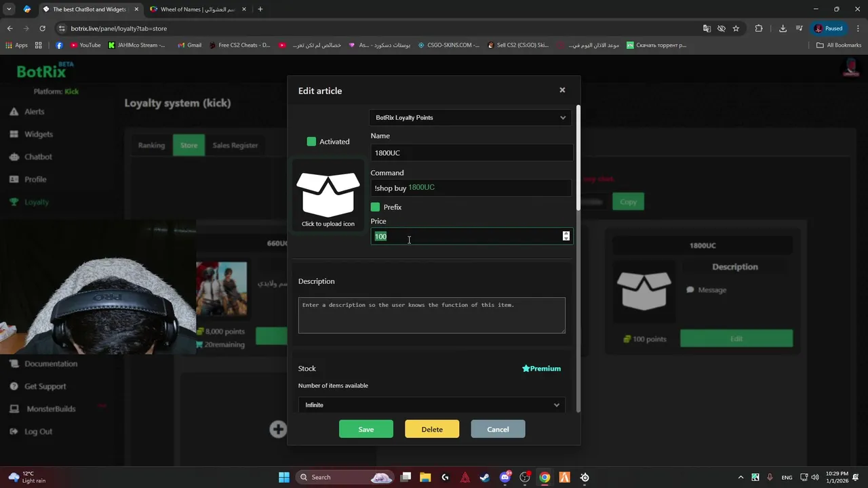Open Google Chrome taskbar icon
Viewport: 868px width, 488px height.
(x=545, y=477)
